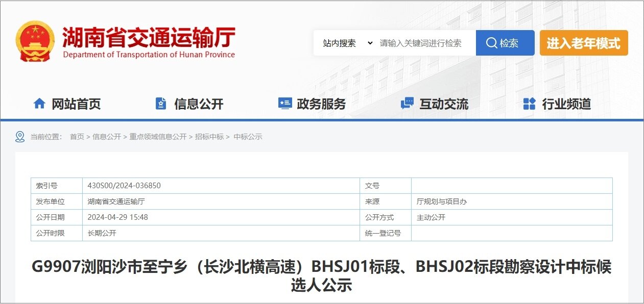Click the monitor icon beside 政务服务
The image size is (644, 304).
coord(284,104)
